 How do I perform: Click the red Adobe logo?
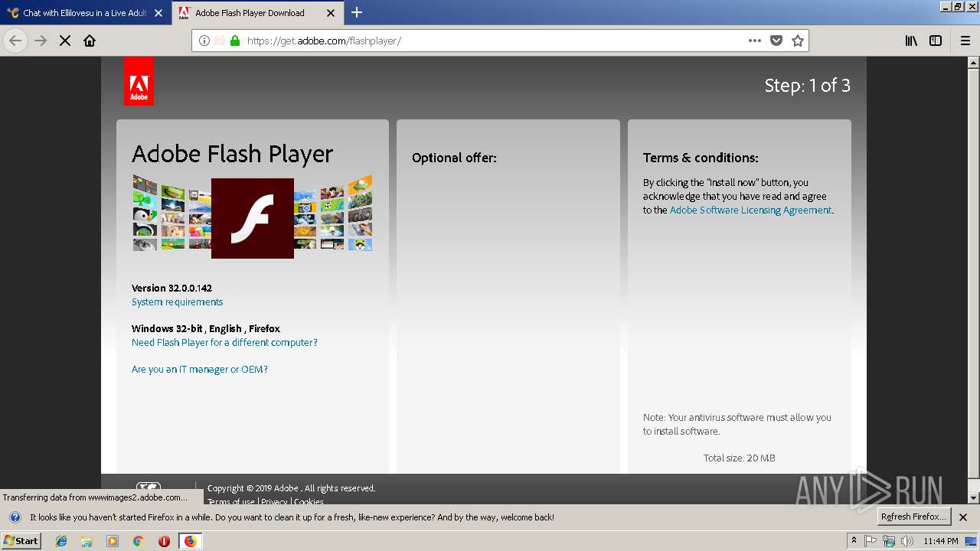coord(139,80)
